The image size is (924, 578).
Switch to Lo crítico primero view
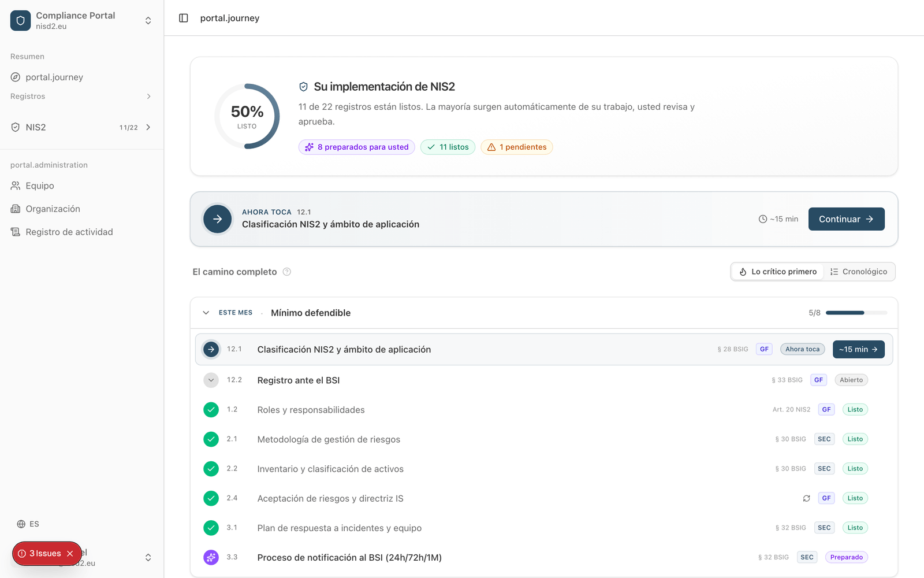[778, 272]
